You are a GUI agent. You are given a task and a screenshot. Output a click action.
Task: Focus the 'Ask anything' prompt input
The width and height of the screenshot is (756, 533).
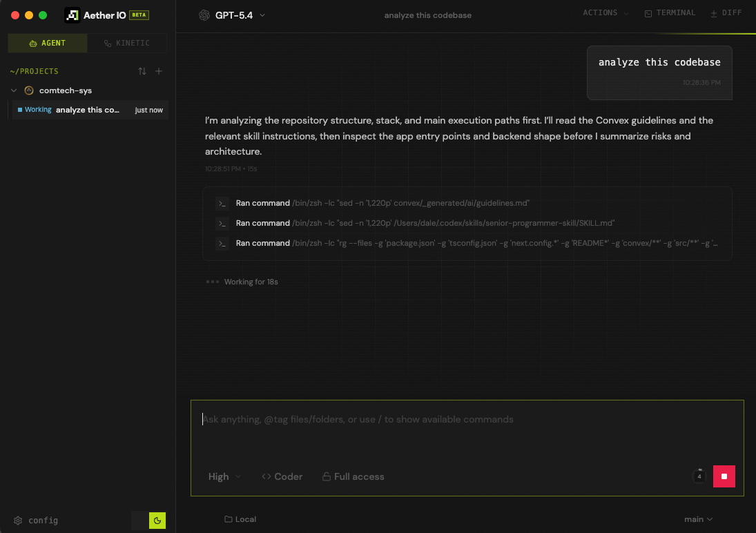[467, 420]
